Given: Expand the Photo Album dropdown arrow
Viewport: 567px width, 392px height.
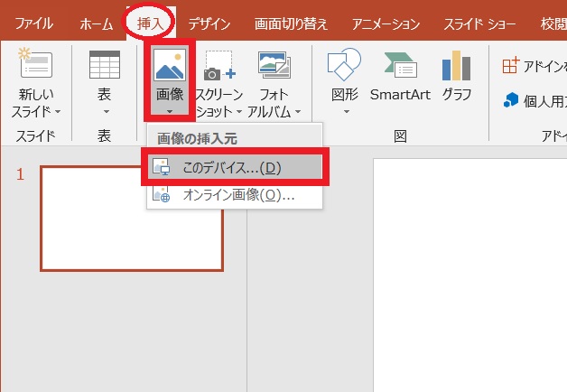Looking at the screenshot, I should [296, 112].
